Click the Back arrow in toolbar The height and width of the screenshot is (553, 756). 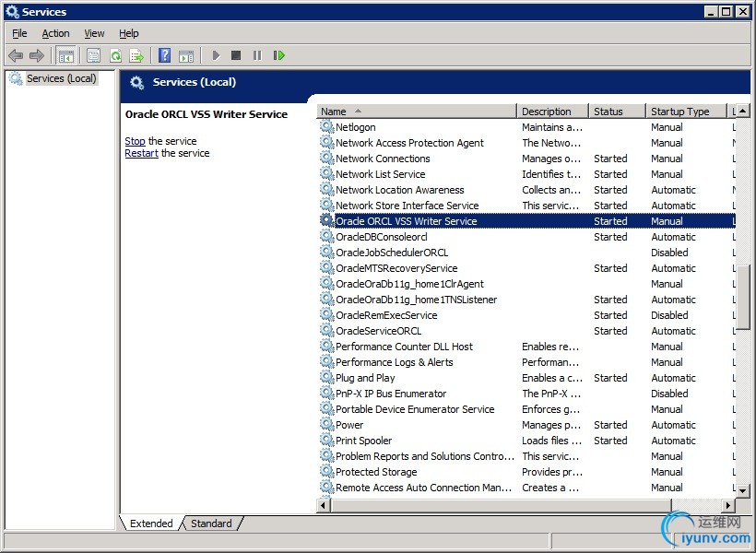16,56
